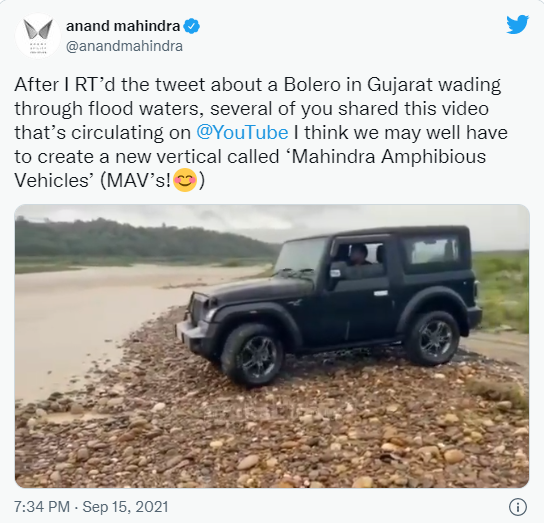Open the anand mahindra display name
The image size is (544, 523).
pyautogui.click(x=123, y=26)
